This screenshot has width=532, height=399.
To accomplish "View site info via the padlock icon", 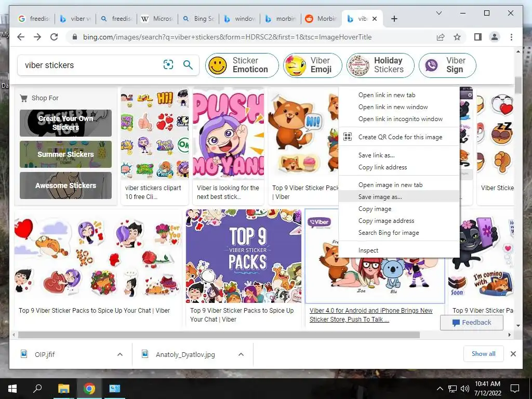I will click(75, 37).
